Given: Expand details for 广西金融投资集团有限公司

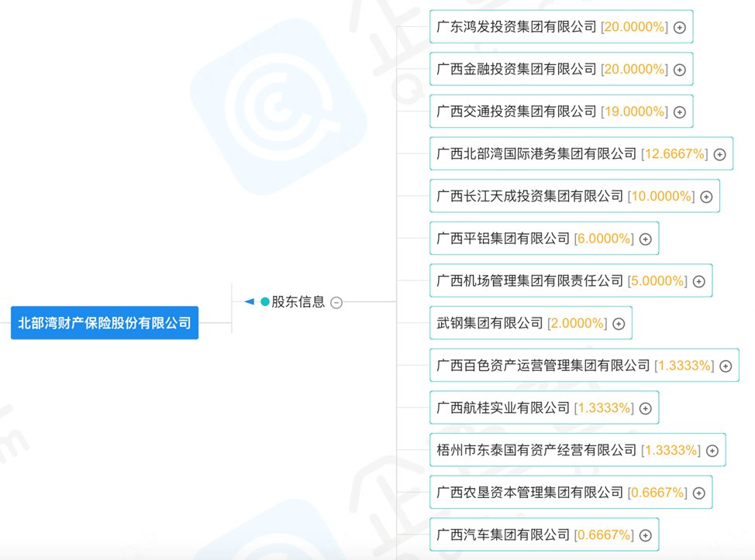Looking at the screenshot, I should coord(680,69).
